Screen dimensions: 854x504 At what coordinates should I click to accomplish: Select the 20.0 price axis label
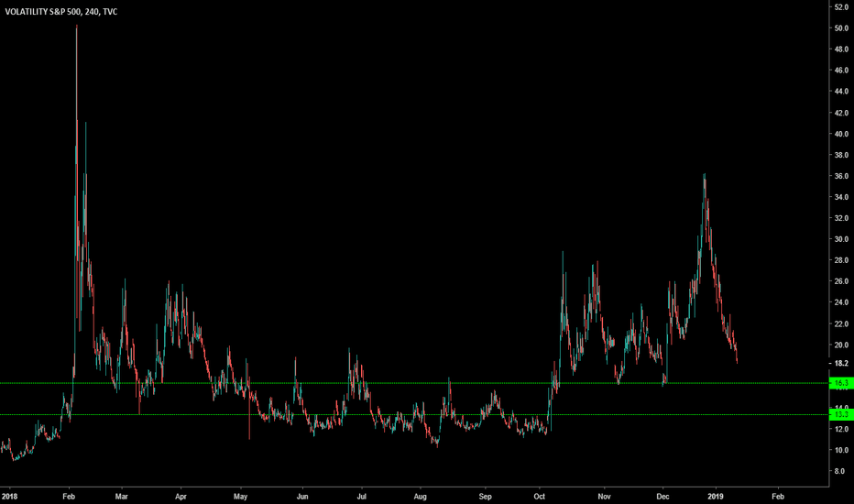(x=841, y=345)
